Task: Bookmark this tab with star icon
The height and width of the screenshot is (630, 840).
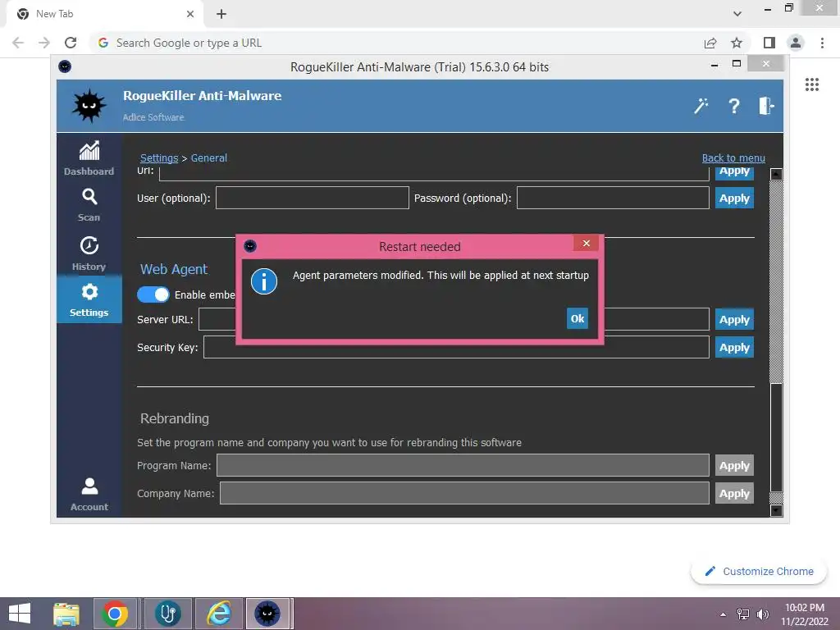Action: [737, 43]
